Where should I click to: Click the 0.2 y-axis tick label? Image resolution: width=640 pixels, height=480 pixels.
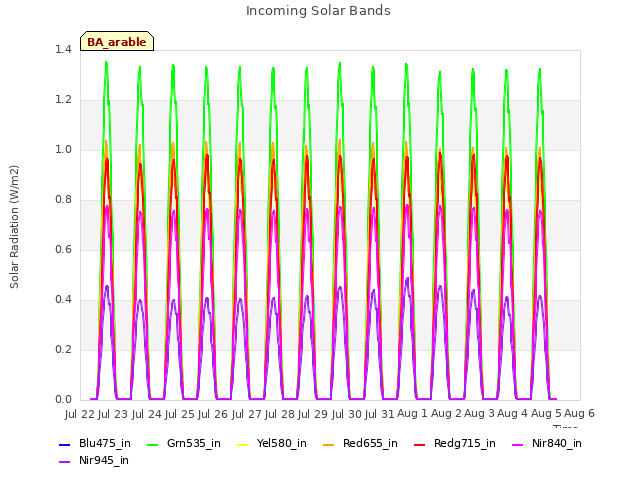pos(63,350)
